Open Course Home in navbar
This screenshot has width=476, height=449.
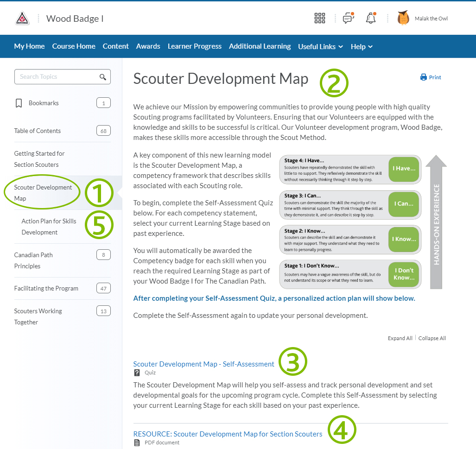pyautogui.click(x=74, y=46)
